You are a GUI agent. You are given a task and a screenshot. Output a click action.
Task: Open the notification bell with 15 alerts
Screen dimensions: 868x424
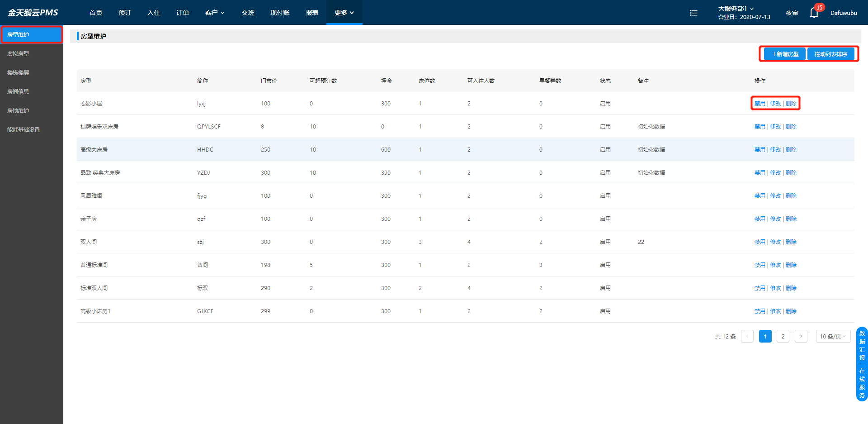tap(814, 13)
